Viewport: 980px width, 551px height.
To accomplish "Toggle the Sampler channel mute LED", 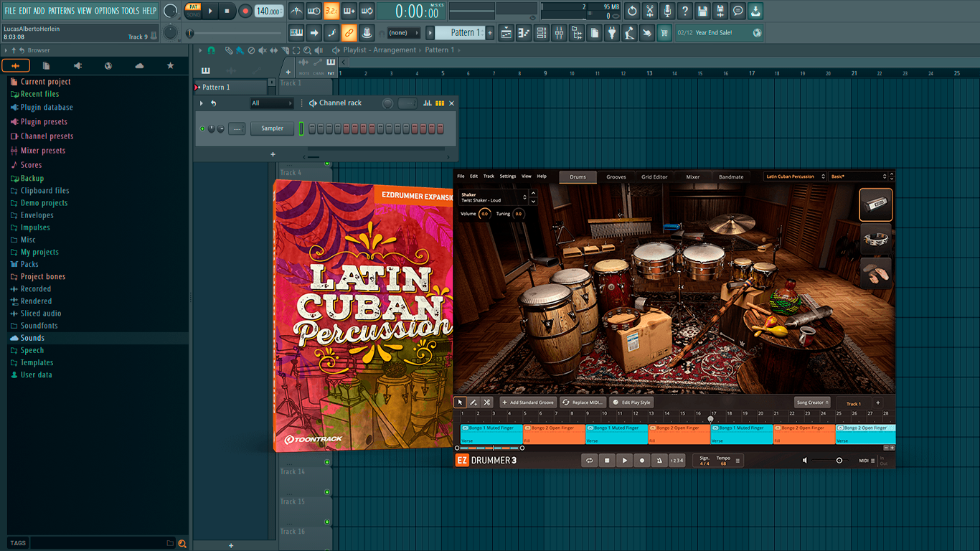I will point(202,128).
